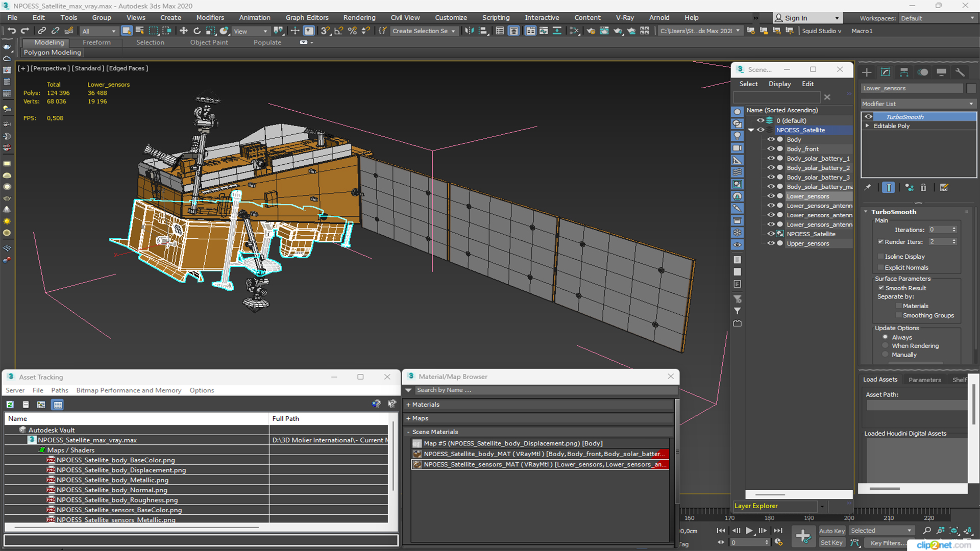The width and height of the screenshot is (980, 551).
Task: Activate the Select and Link tool
Action: coord(42,31)
